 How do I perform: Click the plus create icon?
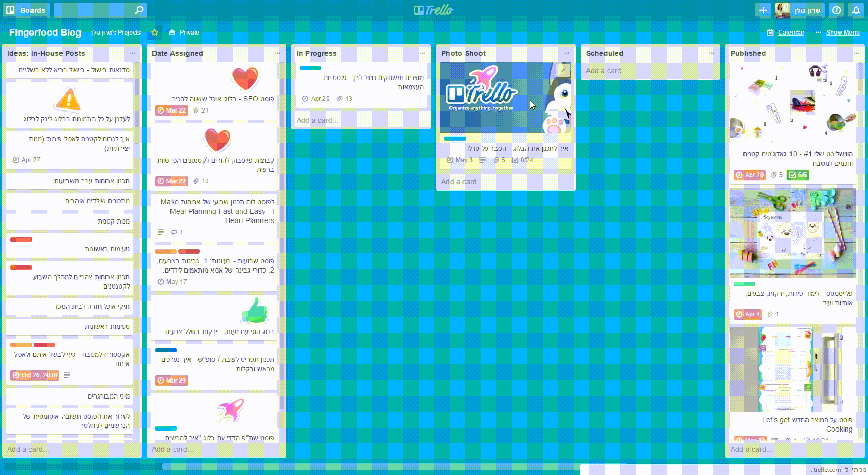point(763,10)
